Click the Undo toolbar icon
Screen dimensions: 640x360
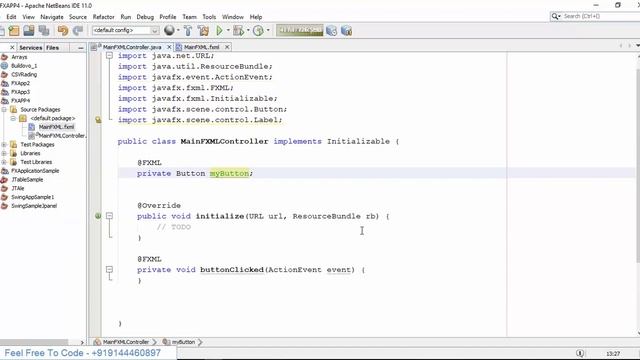62,31
